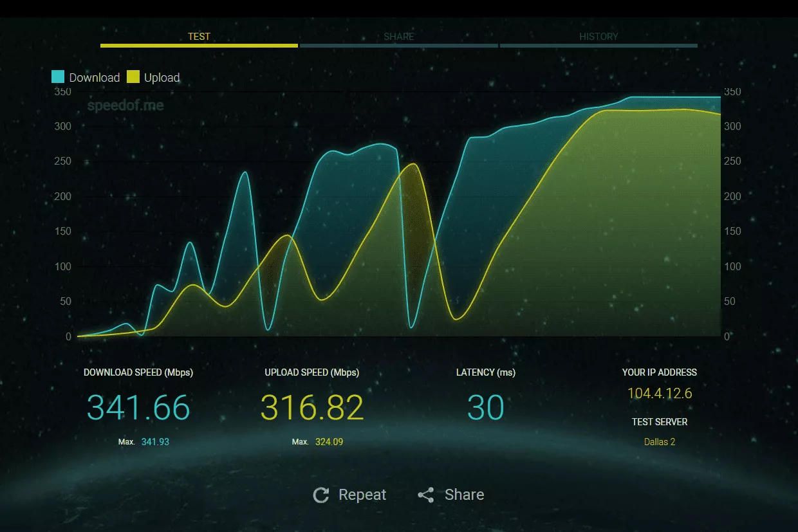The height and width of the screenshot is (532, 798).
Task: Click the circular Repeat arrow icon
Action: [320, 495]
